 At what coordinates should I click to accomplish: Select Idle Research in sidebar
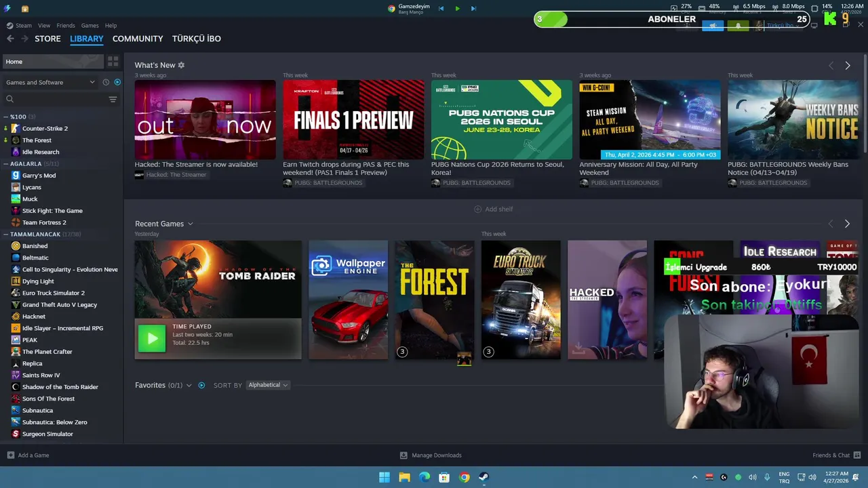pyautogui.click(x=41, y=152)
